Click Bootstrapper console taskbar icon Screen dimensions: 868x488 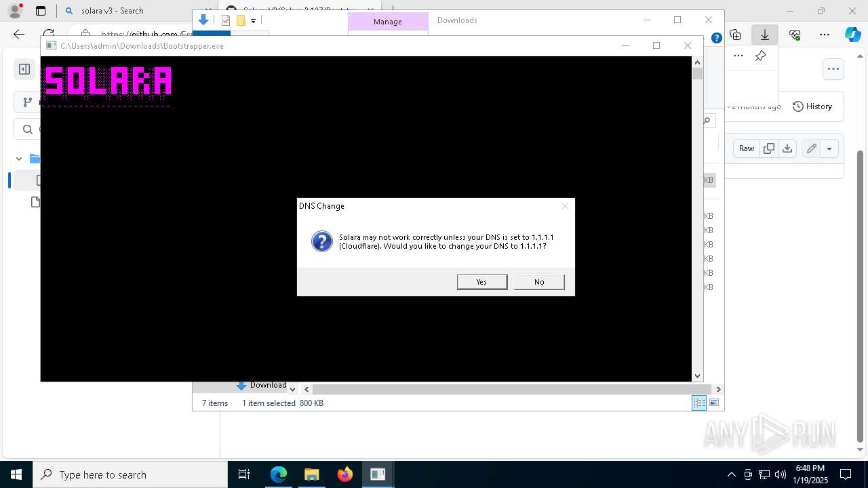(x=378, y=474)
